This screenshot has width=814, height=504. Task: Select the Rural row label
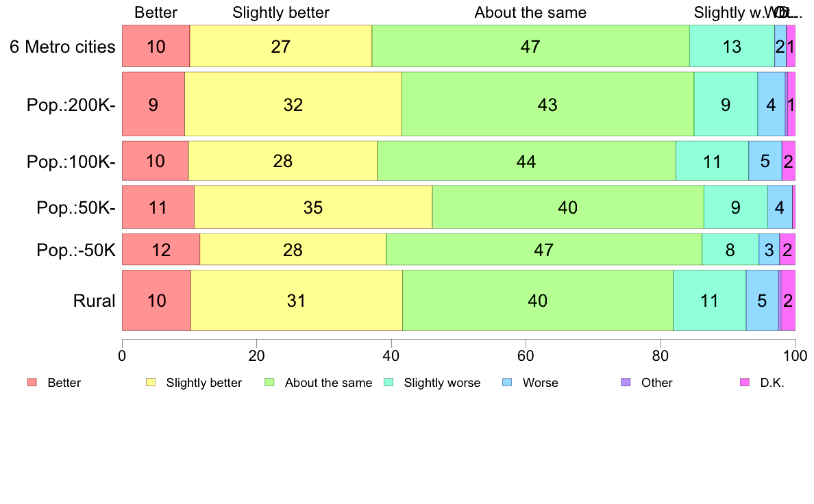[94, 301]
